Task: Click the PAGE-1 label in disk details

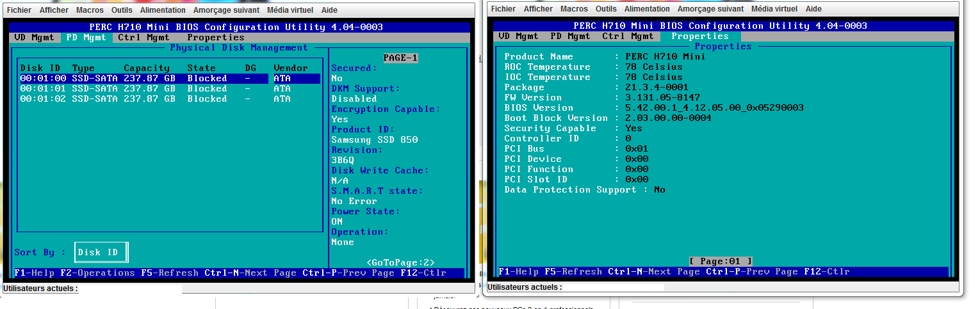Action: click(x=400, y=58)
